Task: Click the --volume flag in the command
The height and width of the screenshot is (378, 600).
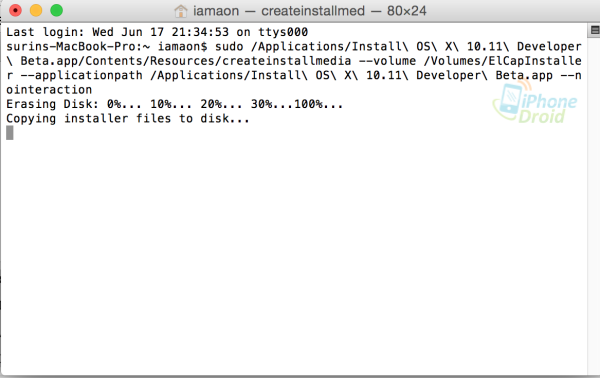Action: click(x=387, y=61)
